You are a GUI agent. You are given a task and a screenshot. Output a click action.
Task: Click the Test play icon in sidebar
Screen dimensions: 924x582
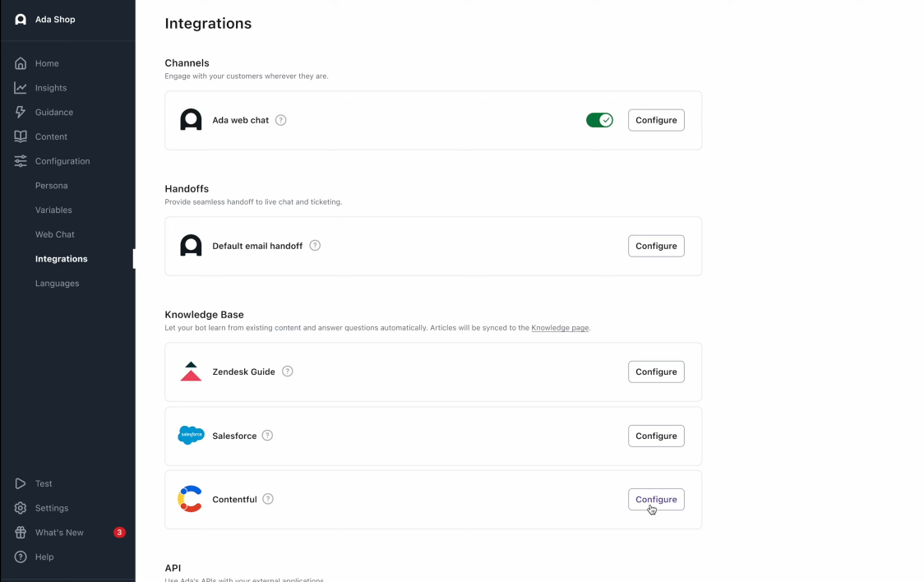[21, 483]
